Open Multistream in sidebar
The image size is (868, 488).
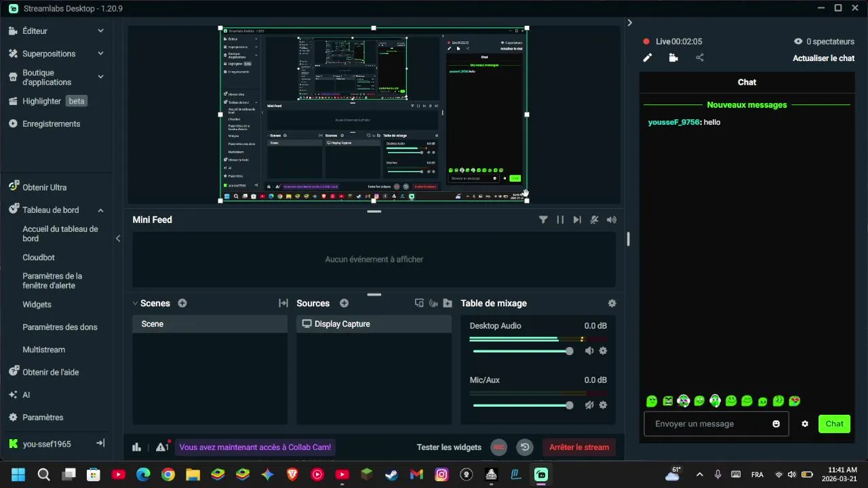point(44,350)
